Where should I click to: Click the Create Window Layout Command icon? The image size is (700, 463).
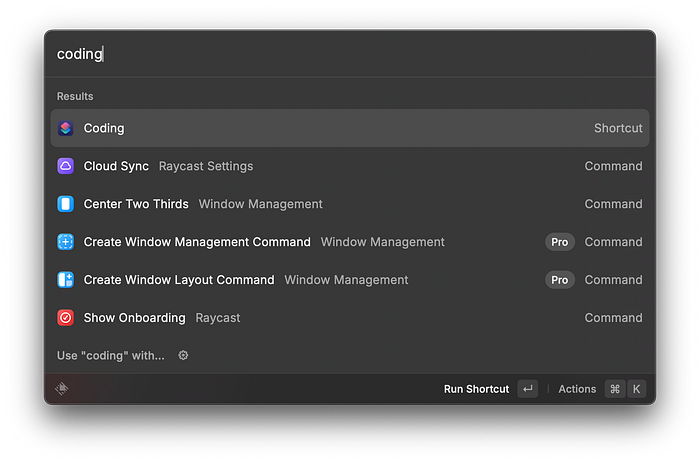tap(66, 280)
